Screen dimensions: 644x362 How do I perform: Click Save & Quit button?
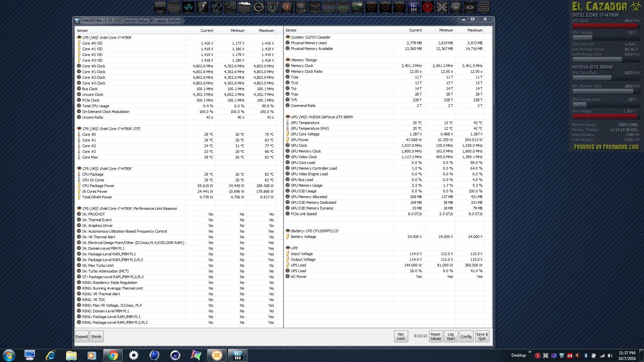point(482,337)
